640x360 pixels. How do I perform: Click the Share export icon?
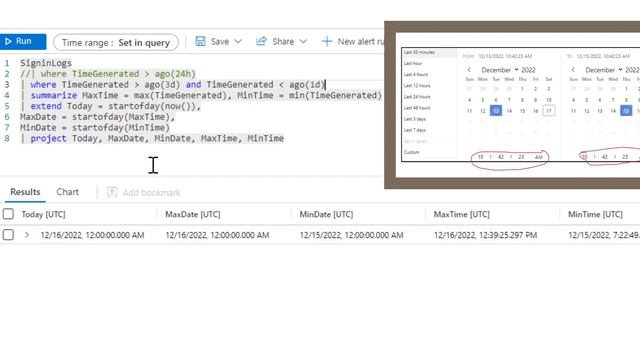[261, 41]
